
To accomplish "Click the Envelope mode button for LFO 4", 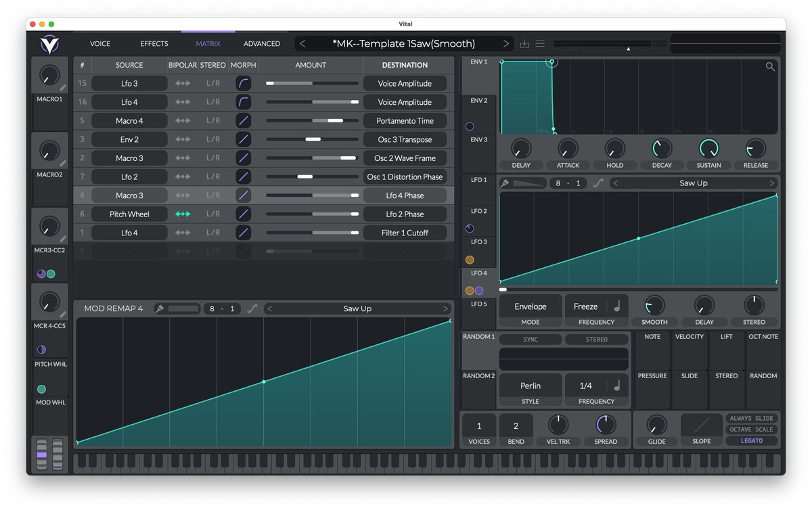I will point(530,306).
